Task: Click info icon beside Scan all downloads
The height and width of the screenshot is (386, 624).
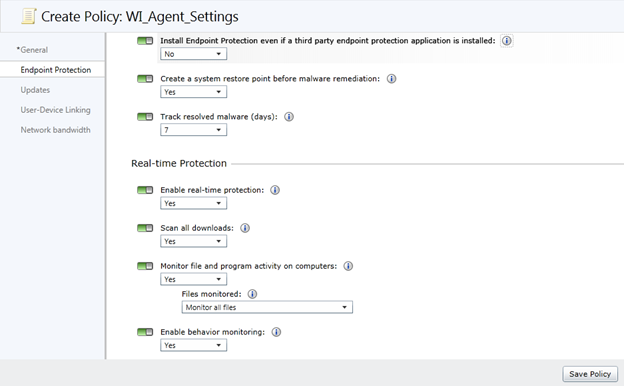Action: (245, 228)
